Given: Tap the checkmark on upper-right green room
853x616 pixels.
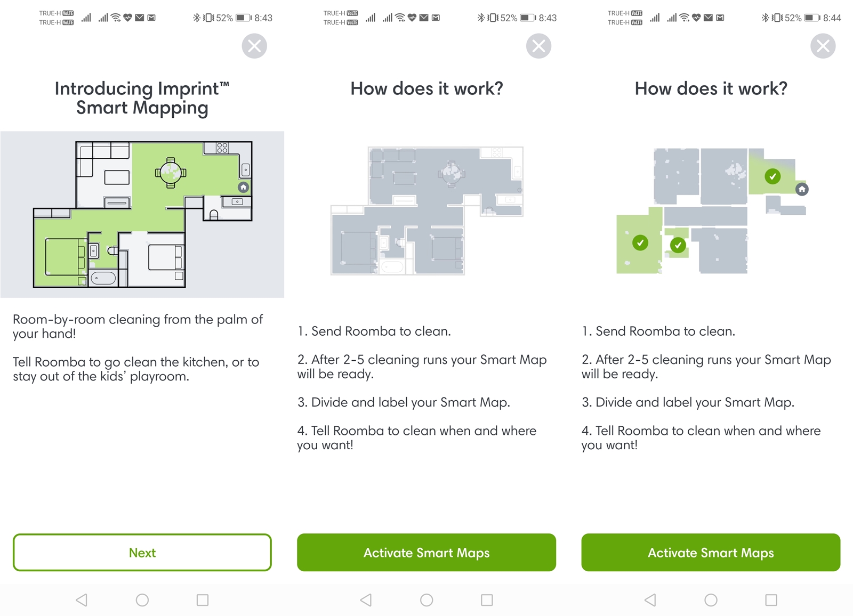Looking at the screenshot, I should [772, 176].
